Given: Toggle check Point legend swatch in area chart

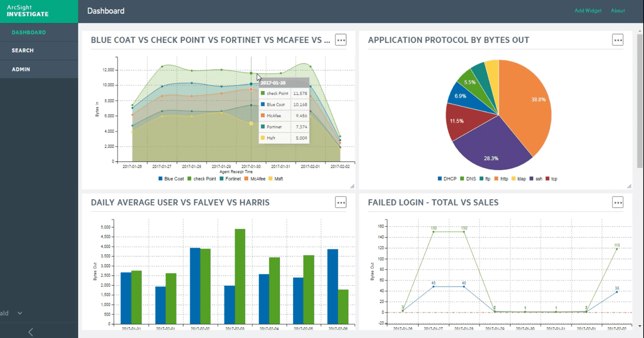Looking at the screenshot, I should [189, 179].
